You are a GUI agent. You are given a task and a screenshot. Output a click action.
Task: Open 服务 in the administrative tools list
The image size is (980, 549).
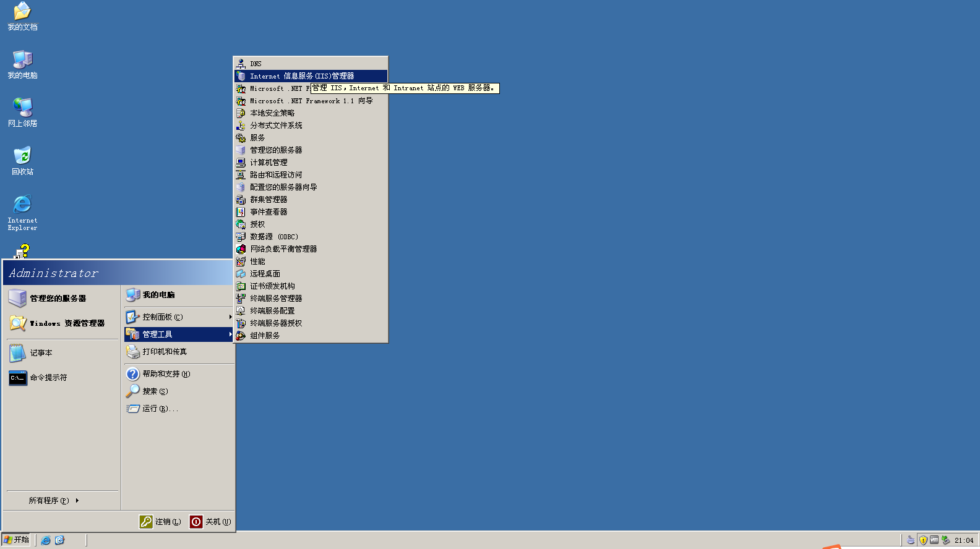click(311, 138)
